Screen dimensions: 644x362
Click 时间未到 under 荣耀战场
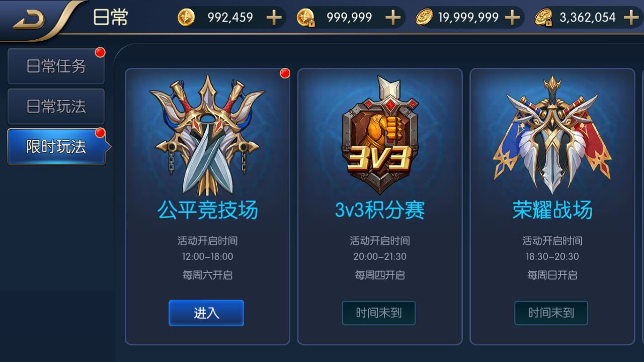(551, 313)
